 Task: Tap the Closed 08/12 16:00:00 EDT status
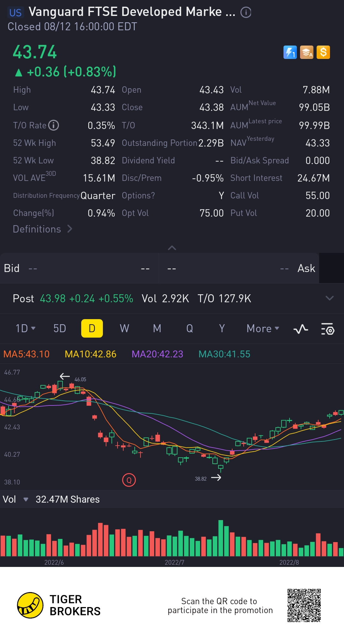tap(72, 26)
